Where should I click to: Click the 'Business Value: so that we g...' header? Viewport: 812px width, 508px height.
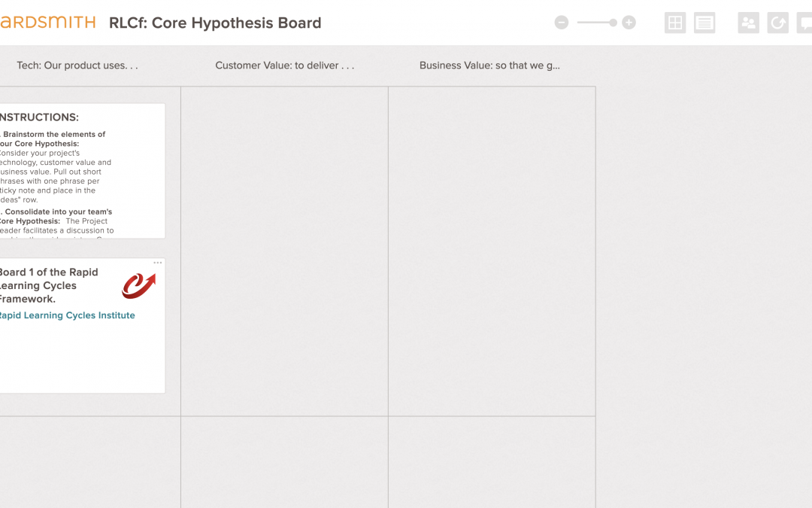[489, 65]
